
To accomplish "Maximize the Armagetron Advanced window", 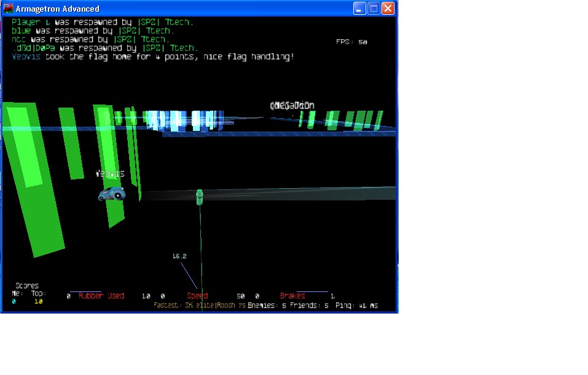I will pyautogui.click(x=374, y=8).
